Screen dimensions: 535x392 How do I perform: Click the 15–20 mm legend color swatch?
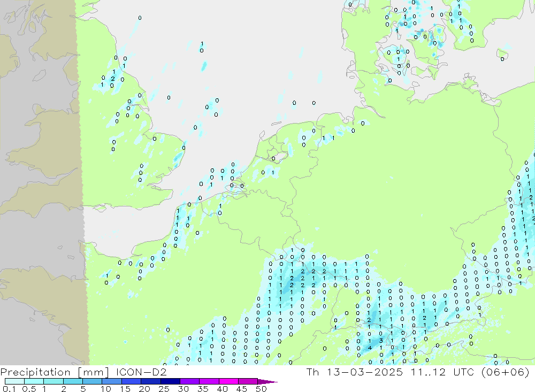(132, 381)
